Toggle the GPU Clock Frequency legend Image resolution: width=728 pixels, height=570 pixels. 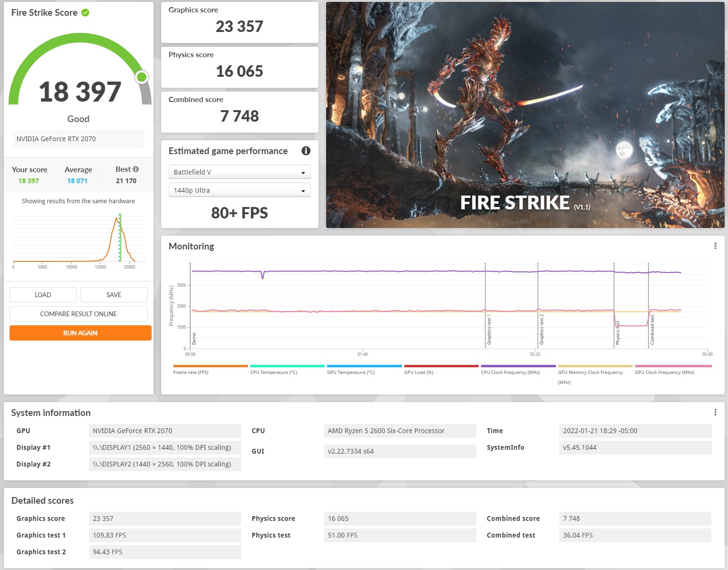672,370
